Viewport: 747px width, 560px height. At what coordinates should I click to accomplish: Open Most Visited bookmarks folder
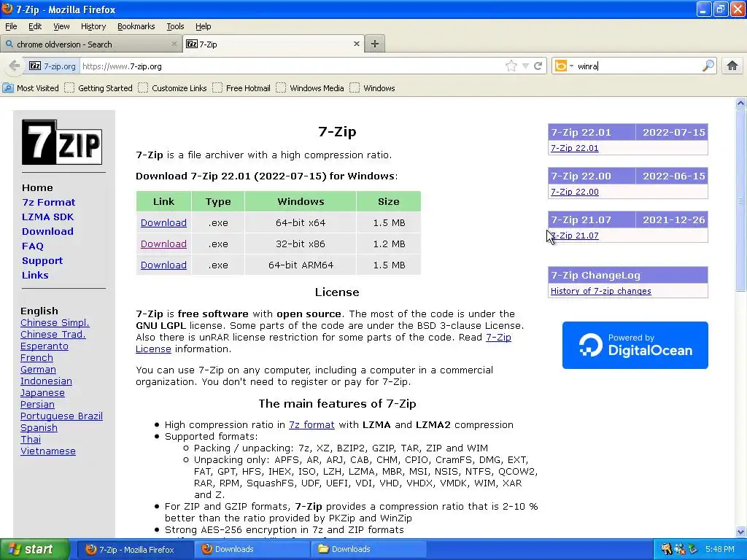pos(31,88)
